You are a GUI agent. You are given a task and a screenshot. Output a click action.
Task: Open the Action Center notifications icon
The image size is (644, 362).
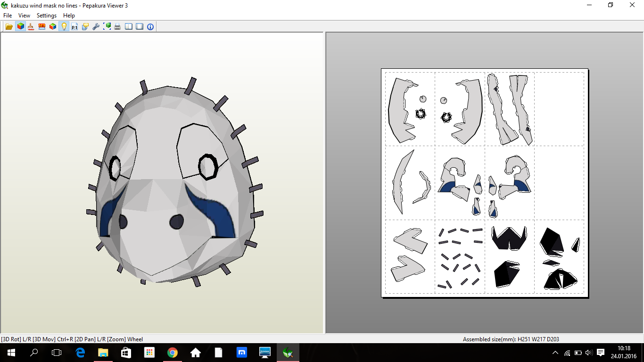tap(601, 353)
